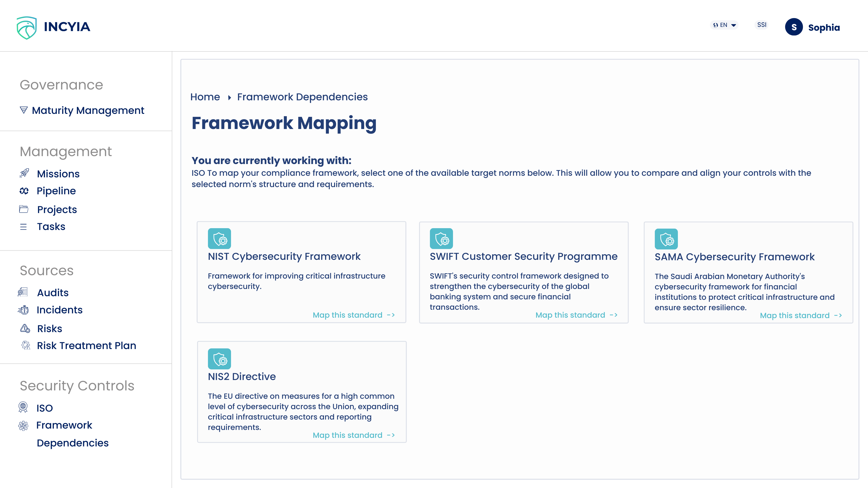
Task: Click the shield icon on the NIST card
Action: [219, 239]
